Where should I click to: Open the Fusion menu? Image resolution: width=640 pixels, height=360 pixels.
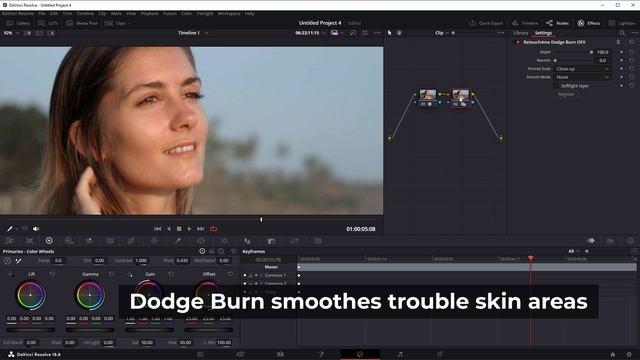[x=170, y=13]
